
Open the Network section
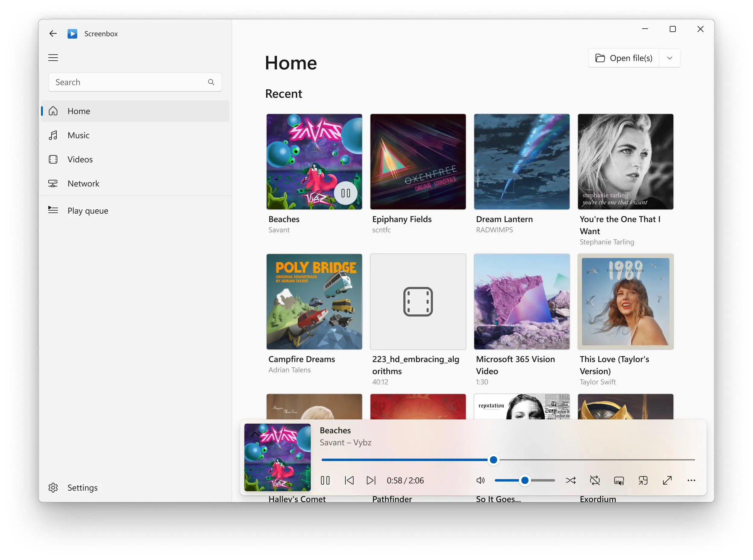135,183
